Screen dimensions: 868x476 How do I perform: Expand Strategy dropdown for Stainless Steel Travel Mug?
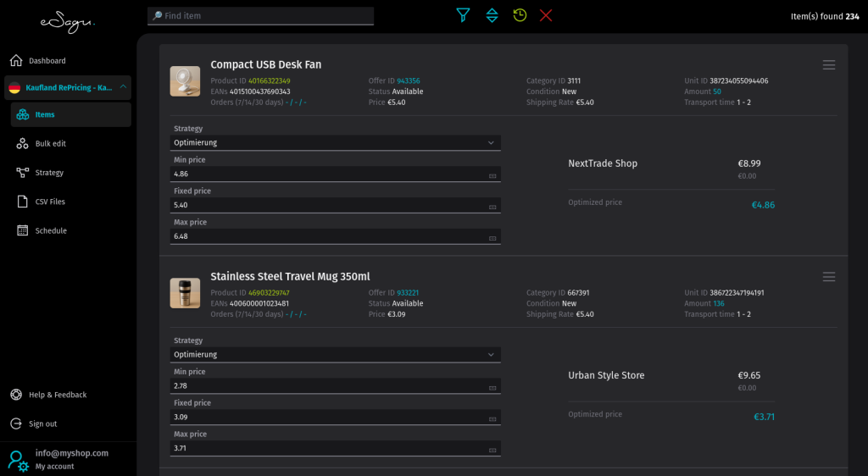pos(491,355)
